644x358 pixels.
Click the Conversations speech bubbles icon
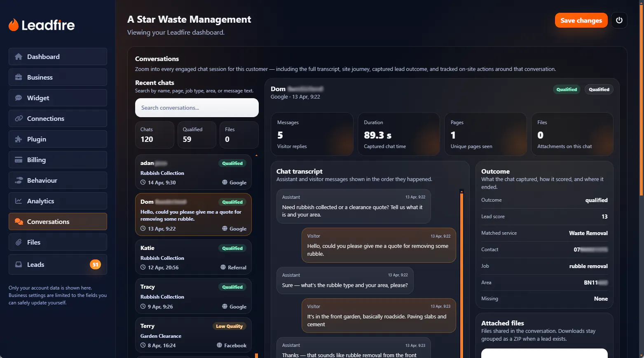coord(19,221)
